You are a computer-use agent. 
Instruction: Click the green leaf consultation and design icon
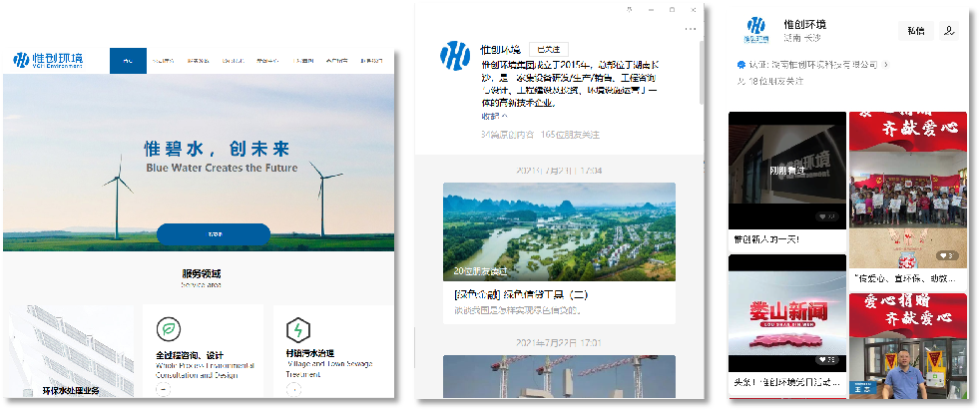coord(168,329)
